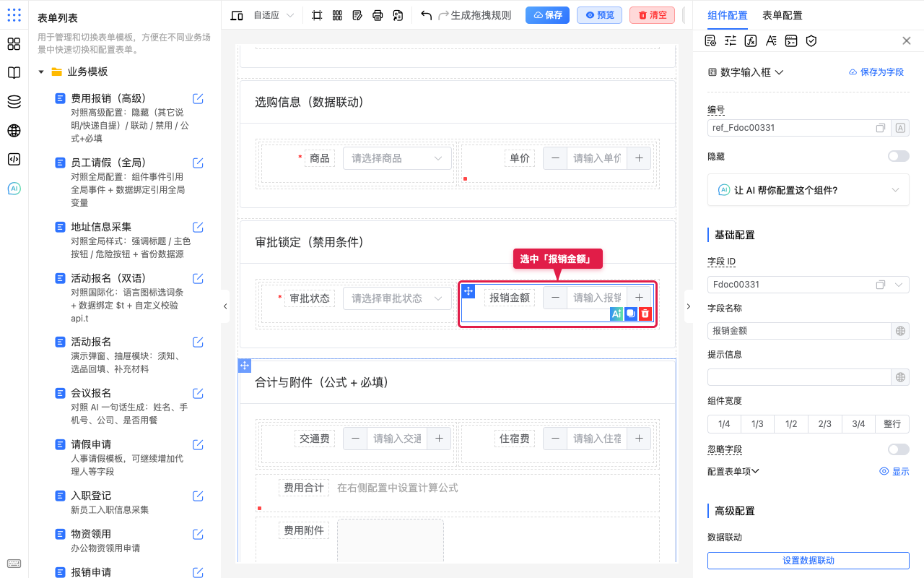This screenshot has width=924, height=578.
Task: Open the code brackets sidebar icon
Action: pos(14,160)
